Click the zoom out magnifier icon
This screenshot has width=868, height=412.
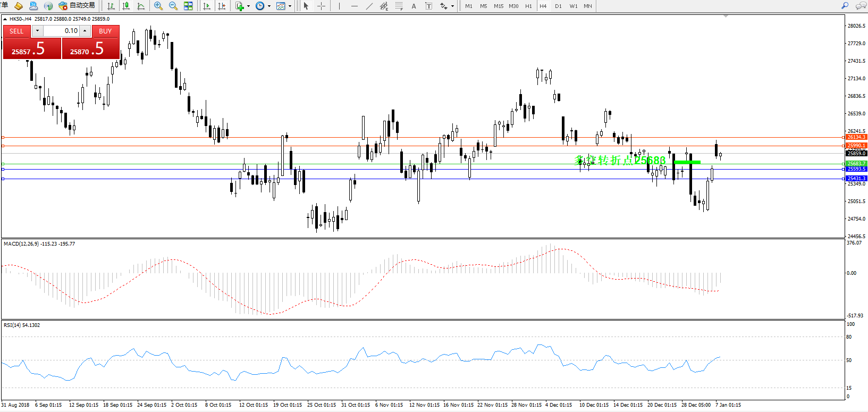tap(173, 6)
